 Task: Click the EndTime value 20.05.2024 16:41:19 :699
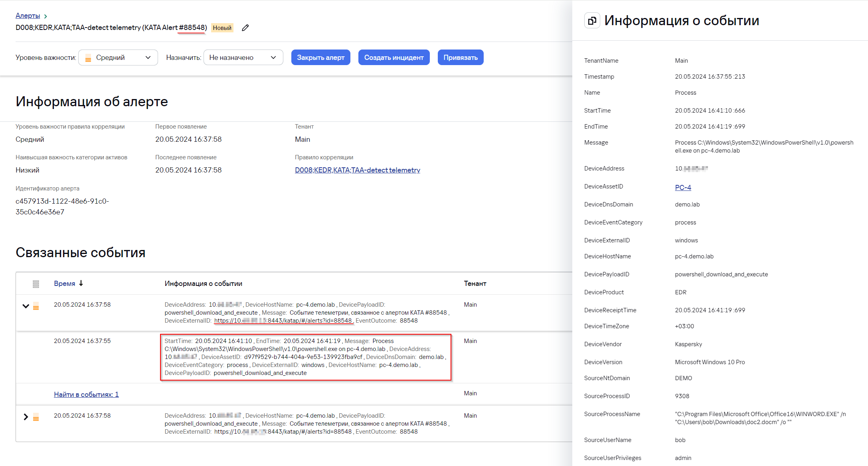tap(710, 127)
